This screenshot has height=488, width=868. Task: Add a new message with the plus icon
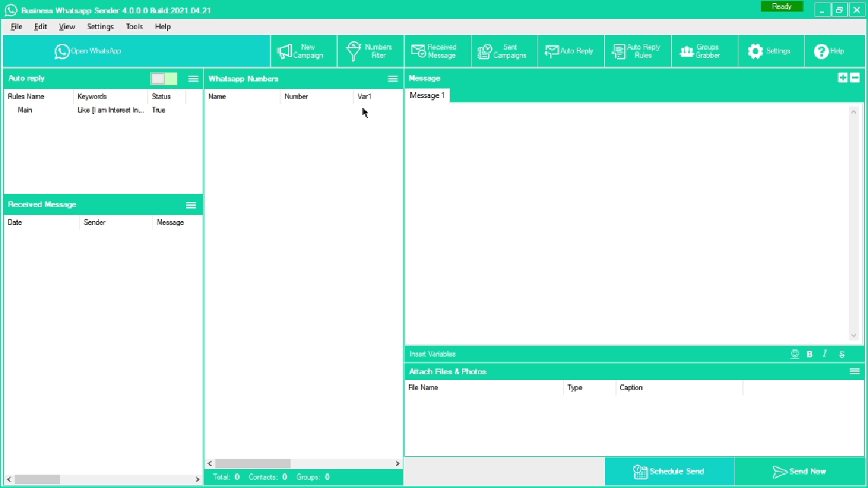843,78
